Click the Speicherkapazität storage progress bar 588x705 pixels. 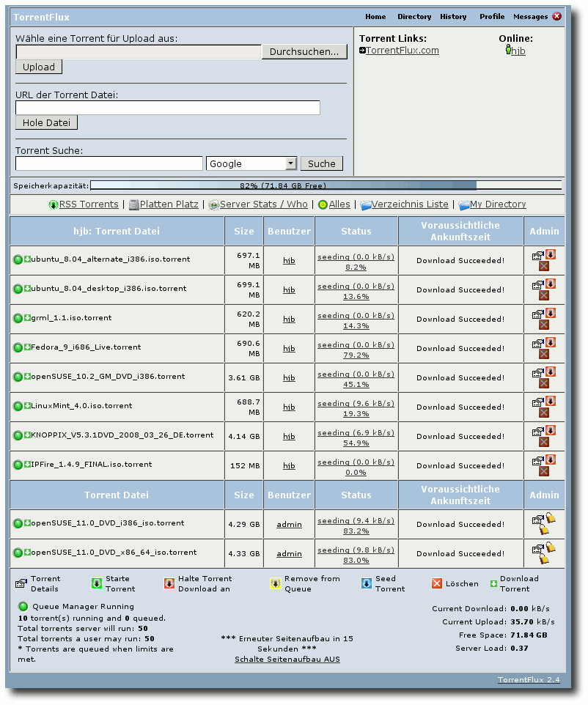point(326,185)
